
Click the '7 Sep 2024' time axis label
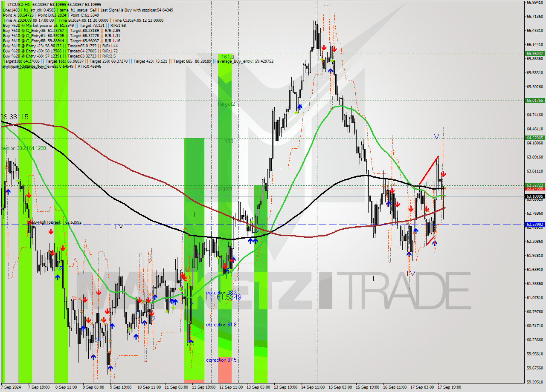(12, 387)
